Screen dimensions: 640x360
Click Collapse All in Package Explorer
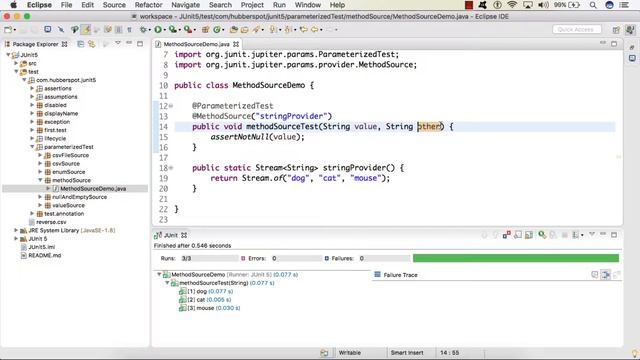click(x=80, y=44)
